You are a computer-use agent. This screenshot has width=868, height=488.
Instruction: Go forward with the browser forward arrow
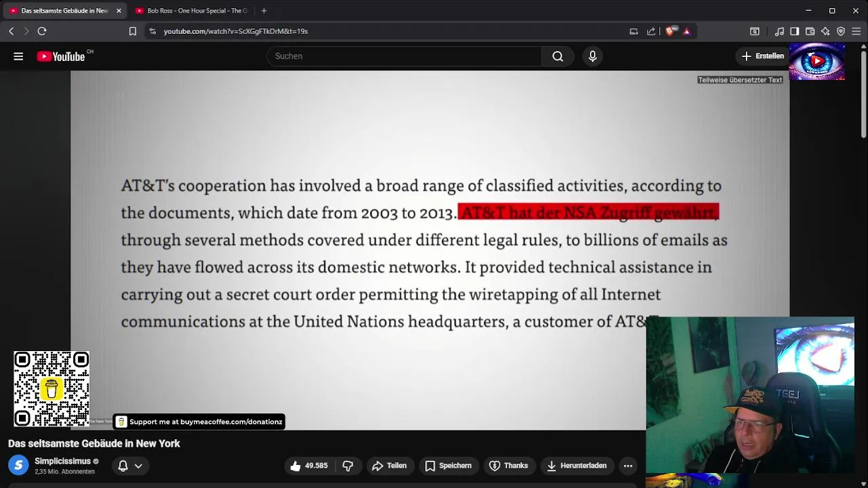coord(26,31)
